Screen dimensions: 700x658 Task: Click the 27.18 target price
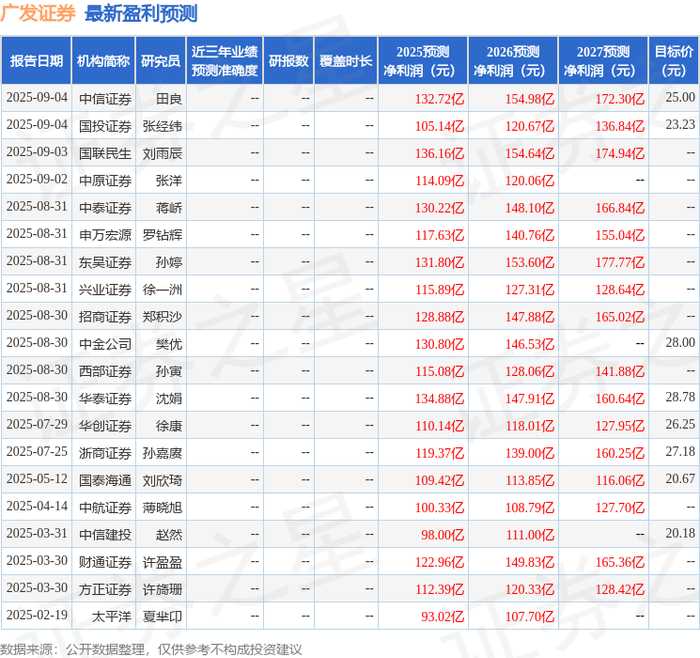coord(680,451)
